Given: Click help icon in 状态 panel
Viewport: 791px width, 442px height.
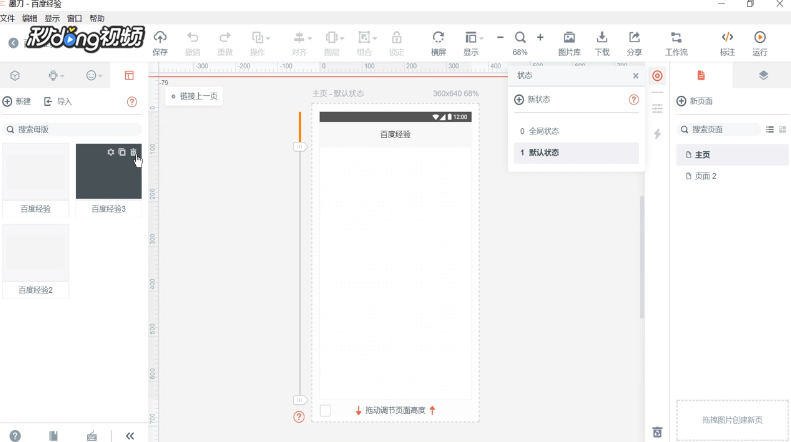Looking at the screenshot, I should coord(634,100).
